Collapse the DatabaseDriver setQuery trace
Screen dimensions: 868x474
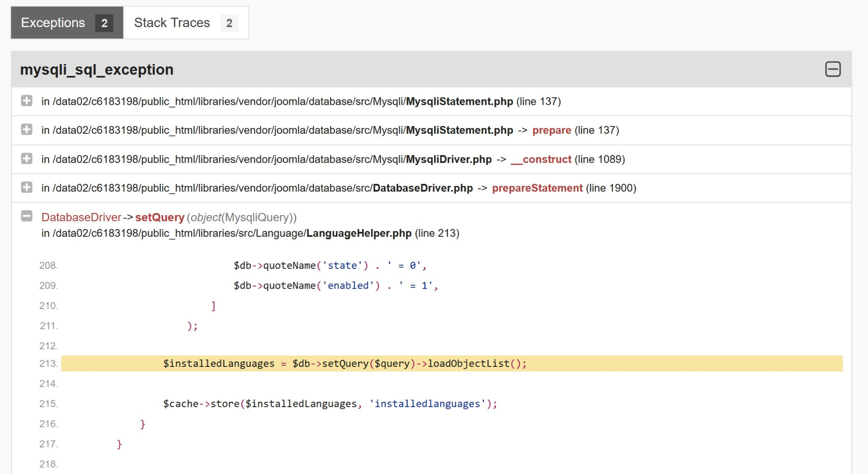[27, 216]
